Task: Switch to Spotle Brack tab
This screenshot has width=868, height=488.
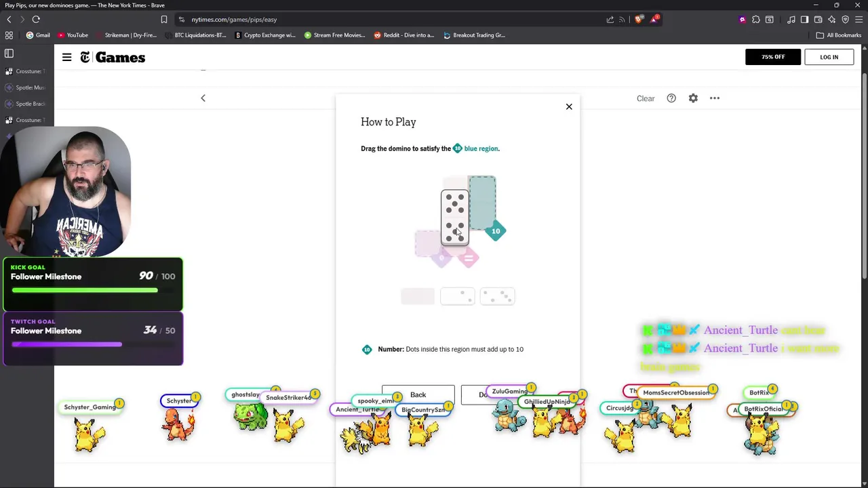Action: point(25,104)
